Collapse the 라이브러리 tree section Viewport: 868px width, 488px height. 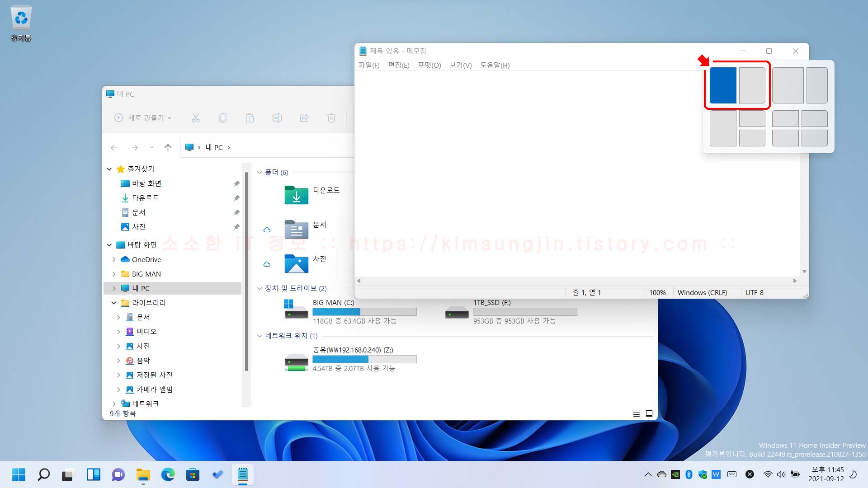114,303
